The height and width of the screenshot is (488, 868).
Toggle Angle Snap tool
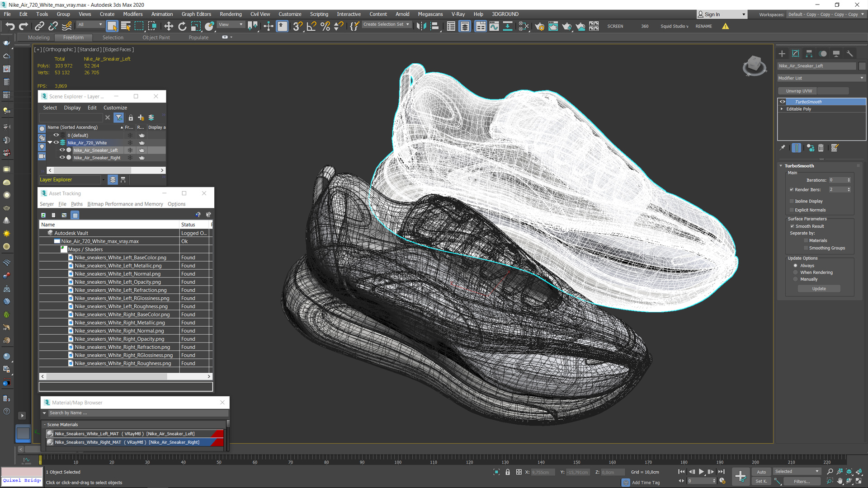click(311, 26)
